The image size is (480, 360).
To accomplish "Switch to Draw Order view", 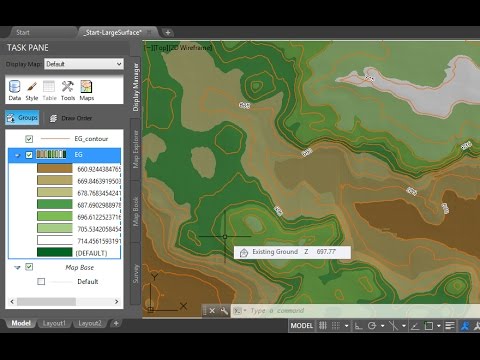I will coord(71,118).
